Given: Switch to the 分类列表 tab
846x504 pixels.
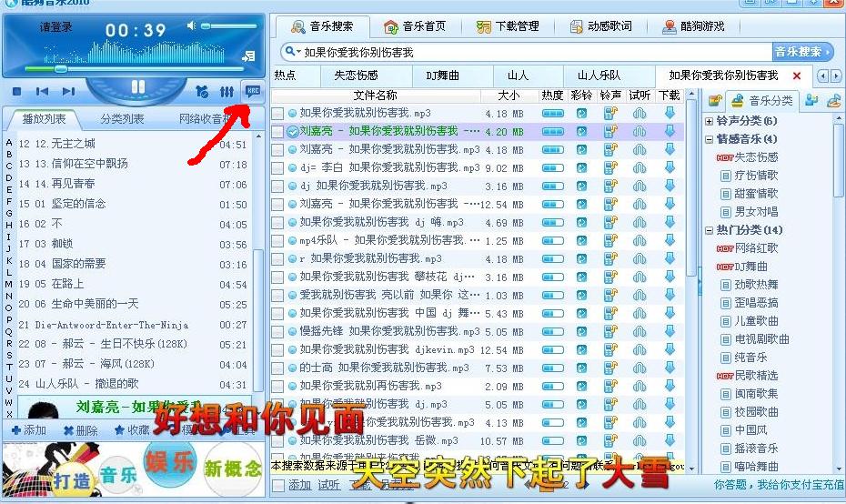Looking at the screenshot, I should (x=122, y=118).
